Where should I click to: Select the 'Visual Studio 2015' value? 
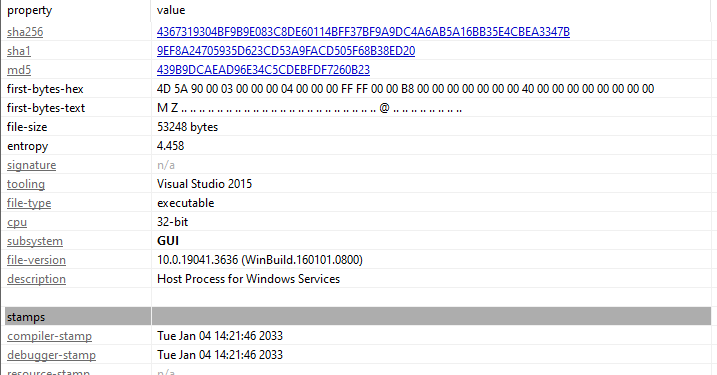(x=204, y=184)
